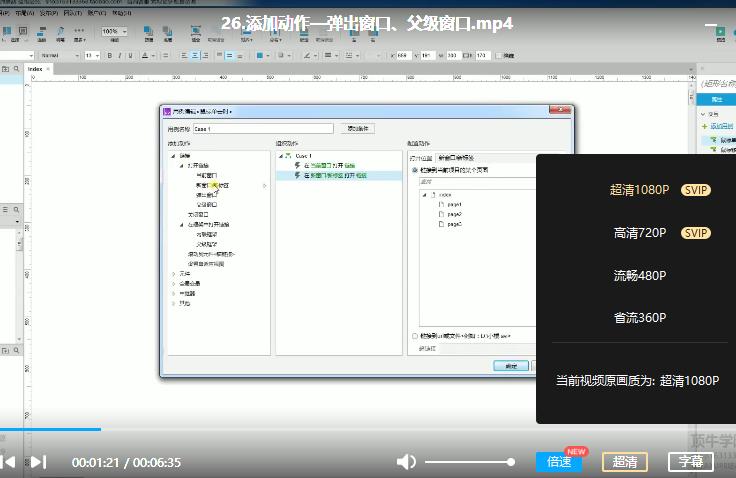Click the 倍速 playback speed button
736x478 pixels.
click(559, 462)
